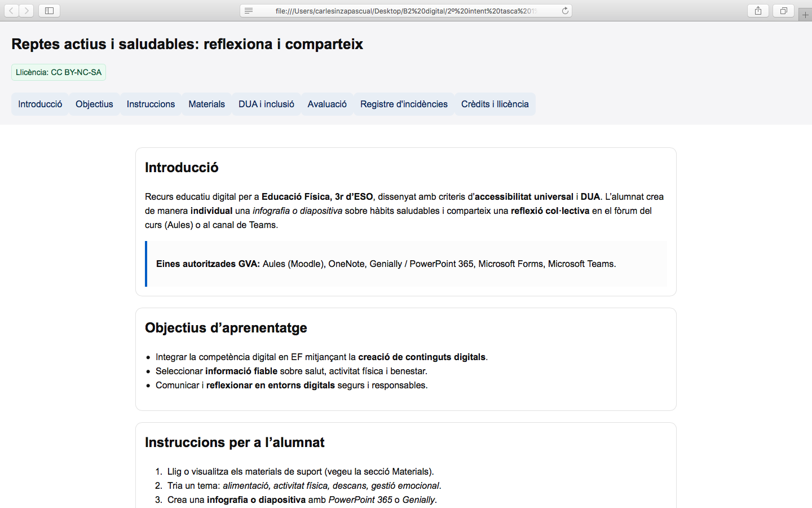Jump to the Objectius section link
The image size is (812, 508).
[x=94, y=104]
